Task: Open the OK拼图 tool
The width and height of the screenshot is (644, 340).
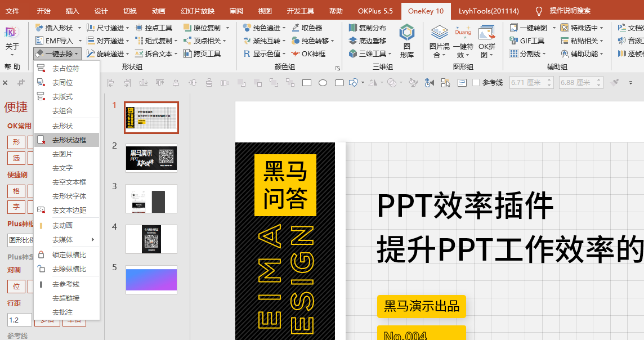Action: click(x=487, y=41)
